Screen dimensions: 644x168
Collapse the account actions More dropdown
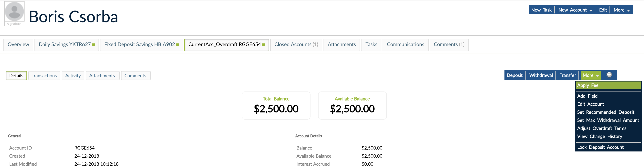coord(591,75)
